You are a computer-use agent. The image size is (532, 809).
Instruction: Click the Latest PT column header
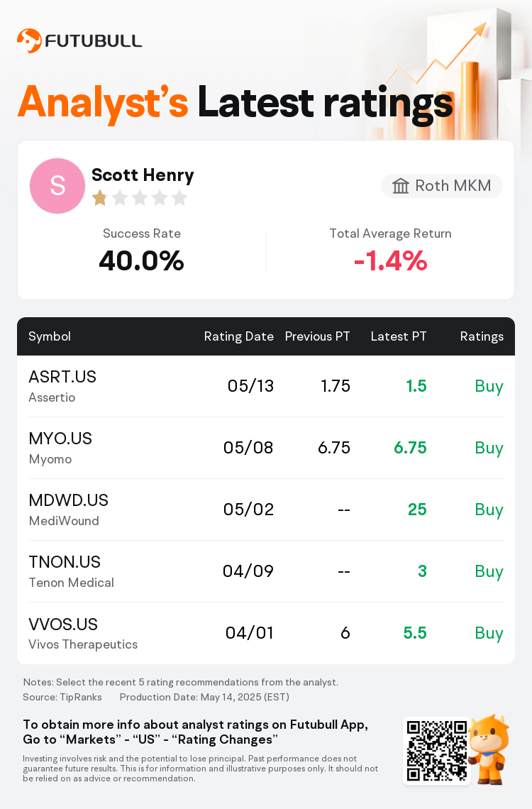click(399, 336)
